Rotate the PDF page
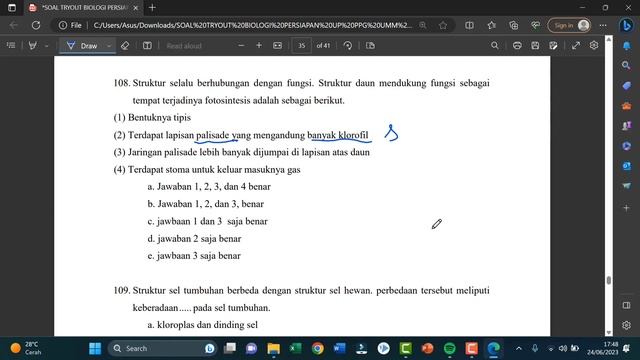Screen dimensions: 640x360 tap(348, 45)
